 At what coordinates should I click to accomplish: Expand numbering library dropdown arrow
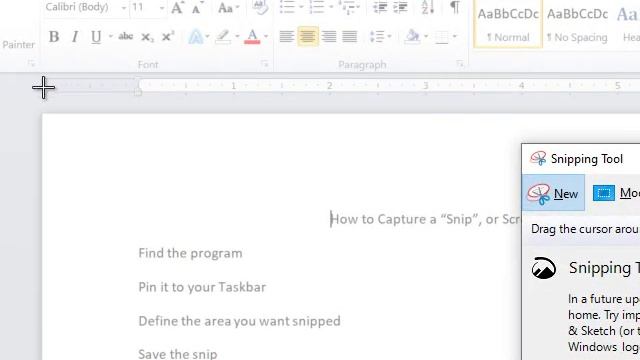tap(331, 7)
